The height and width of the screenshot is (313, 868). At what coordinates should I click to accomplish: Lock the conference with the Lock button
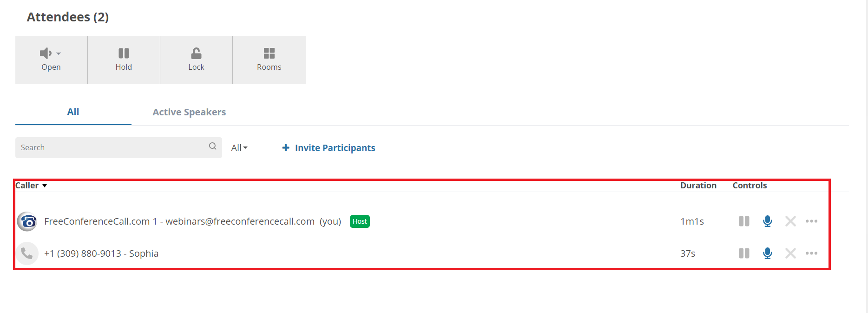[196, 60]
